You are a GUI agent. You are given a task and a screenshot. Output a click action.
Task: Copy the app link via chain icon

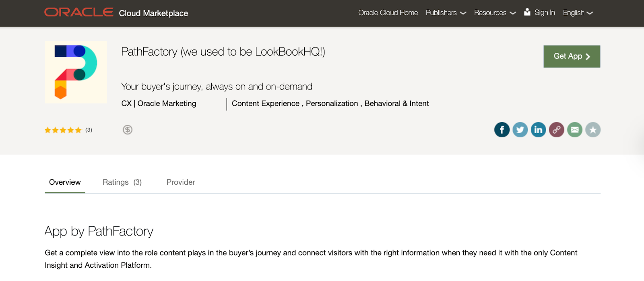click(557, 130)
